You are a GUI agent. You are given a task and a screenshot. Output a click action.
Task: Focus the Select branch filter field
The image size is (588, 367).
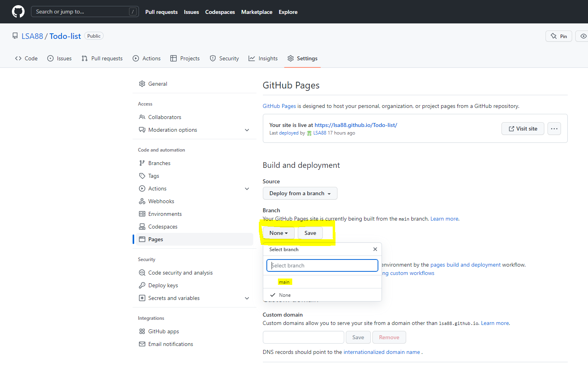(x=322, y=265)
